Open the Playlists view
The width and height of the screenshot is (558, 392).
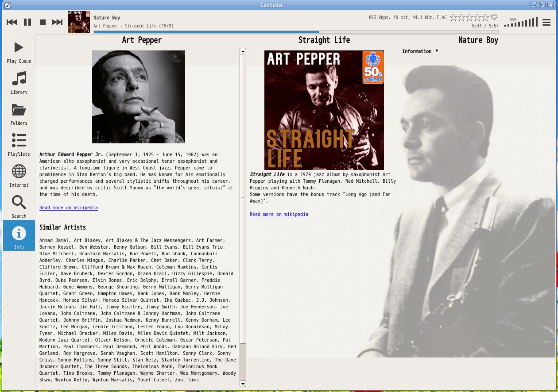click(x=19, y=145)
